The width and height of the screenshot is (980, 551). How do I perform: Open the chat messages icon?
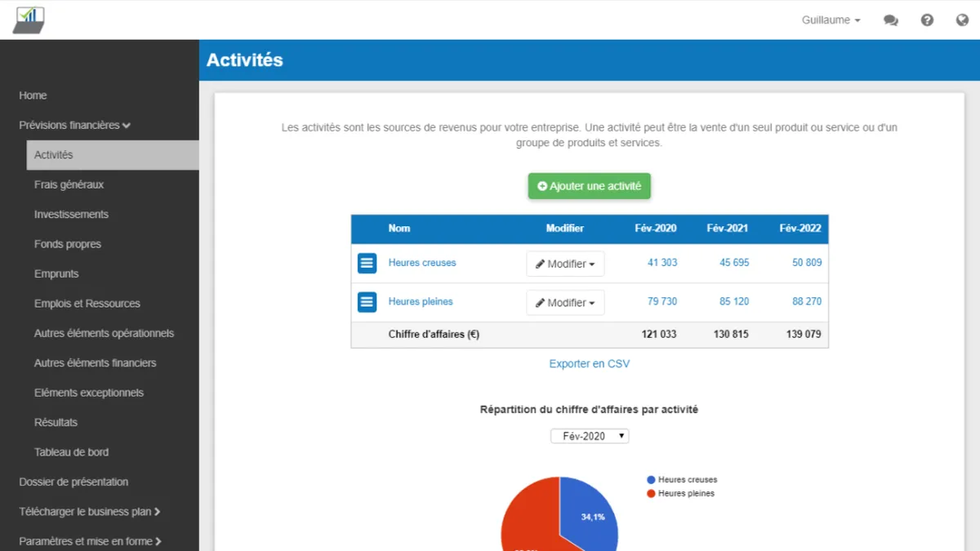coord(891,20)
